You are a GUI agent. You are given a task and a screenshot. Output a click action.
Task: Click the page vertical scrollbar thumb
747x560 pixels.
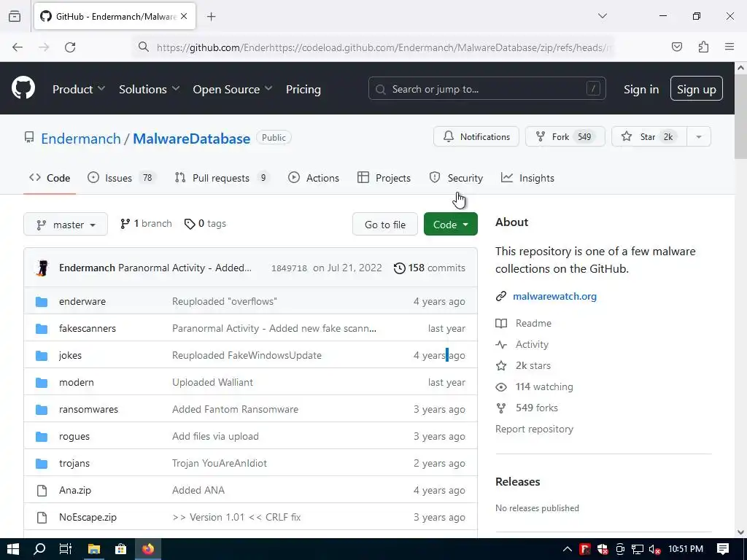coord(740,117)
